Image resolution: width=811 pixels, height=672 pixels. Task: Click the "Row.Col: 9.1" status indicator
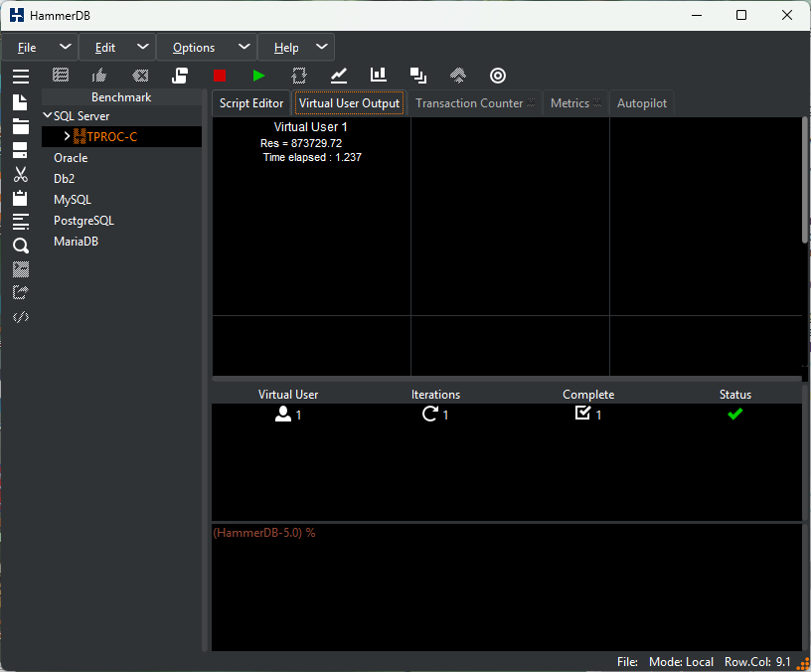[757, 662]
